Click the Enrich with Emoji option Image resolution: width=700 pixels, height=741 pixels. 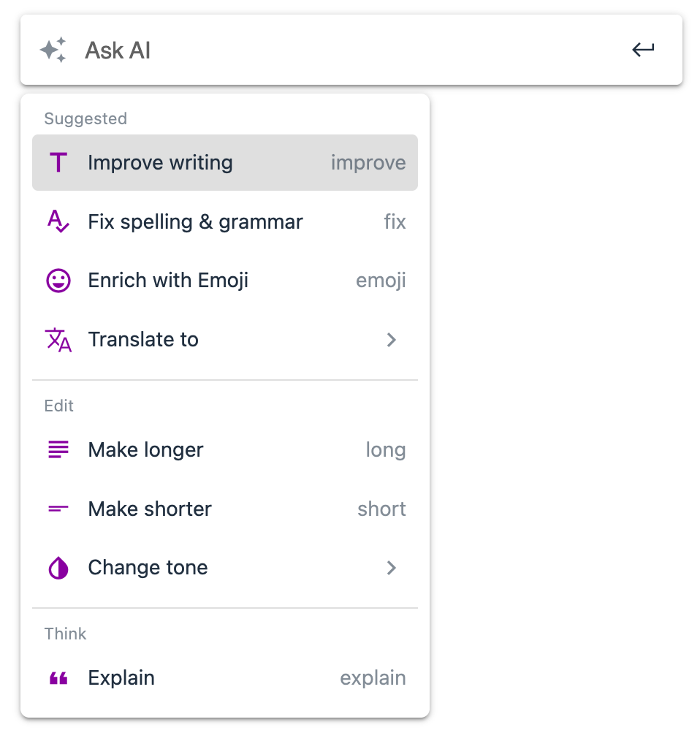point(167,280)
